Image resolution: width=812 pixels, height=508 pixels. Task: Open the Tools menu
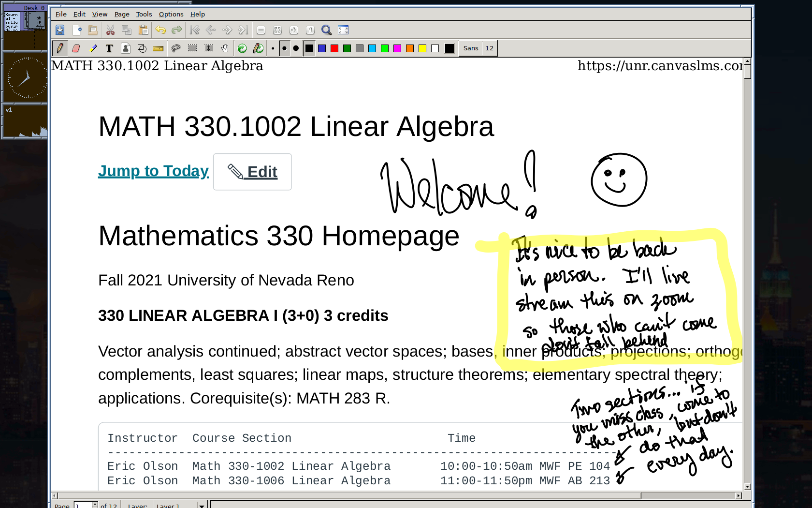click(144, 15)
